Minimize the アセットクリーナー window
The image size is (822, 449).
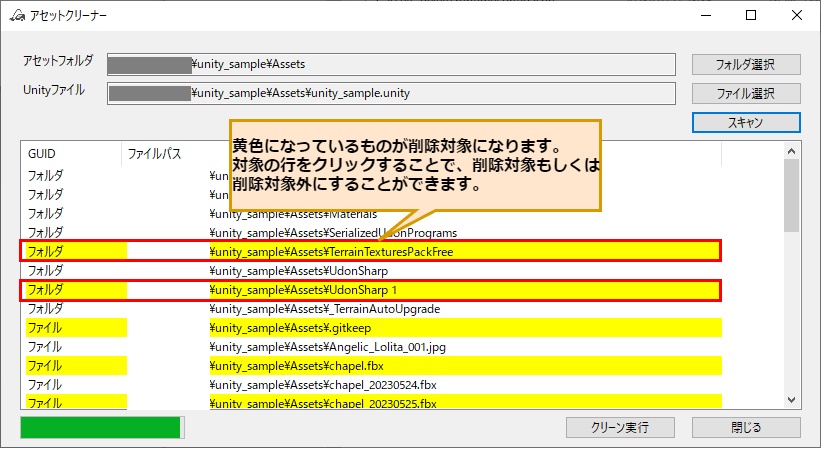pyautogui.click(x=706, y=15)
